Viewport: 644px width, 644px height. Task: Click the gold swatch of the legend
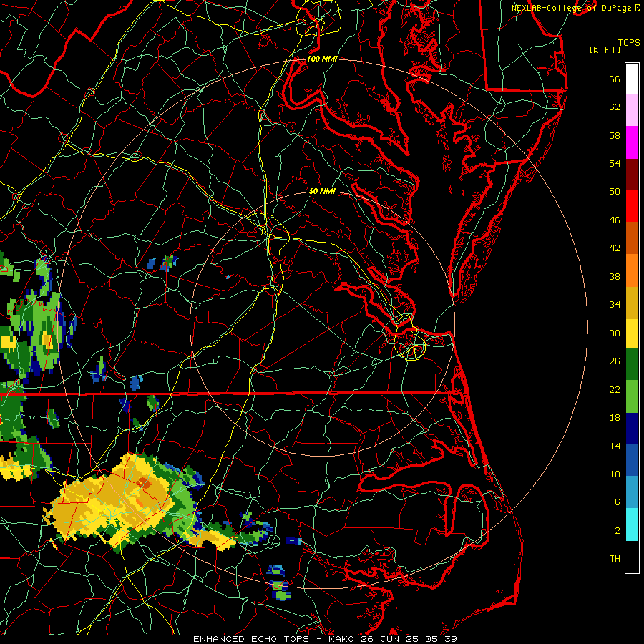(x=632, y=303)
